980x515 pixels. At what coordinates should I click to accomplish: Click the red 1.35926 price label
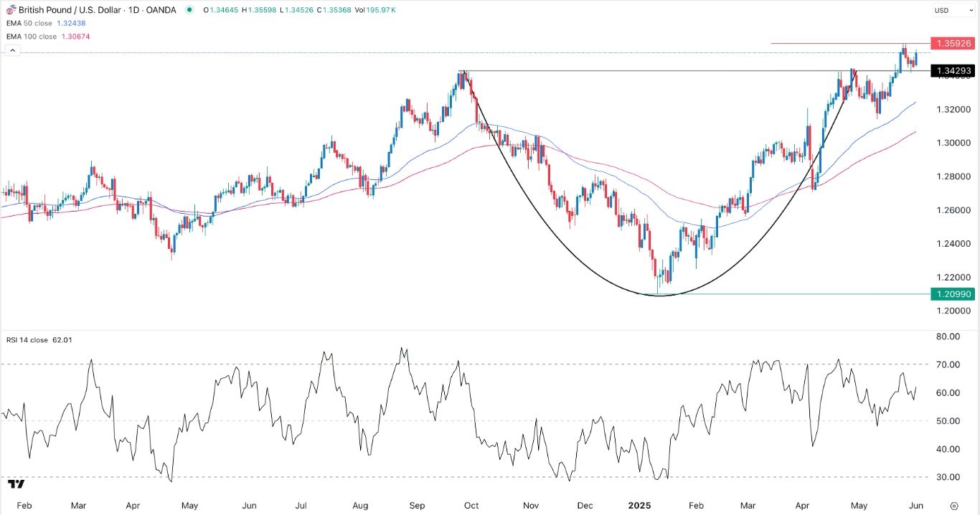click(951, 43)
